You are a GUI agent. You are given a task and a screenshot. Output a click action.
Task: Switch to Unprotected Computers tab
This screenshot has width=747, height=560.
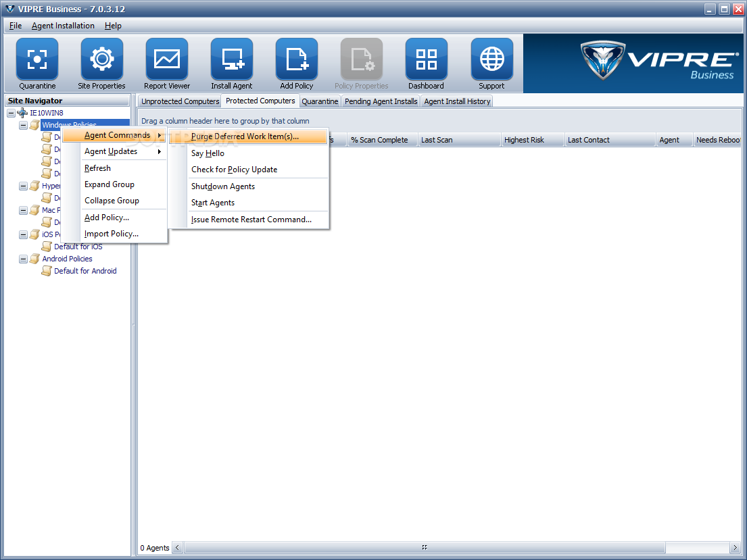point(180,101)
